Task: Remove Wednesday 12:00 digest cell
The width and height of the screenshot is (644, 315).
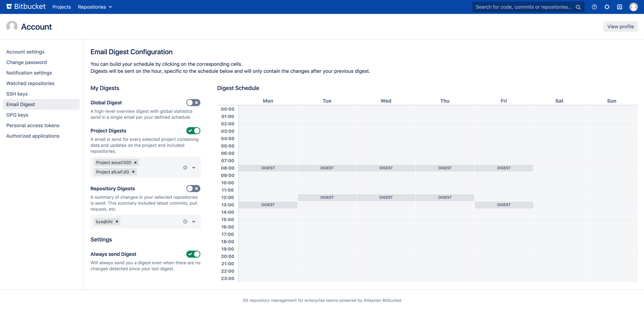Action: (x=386, y=197)
